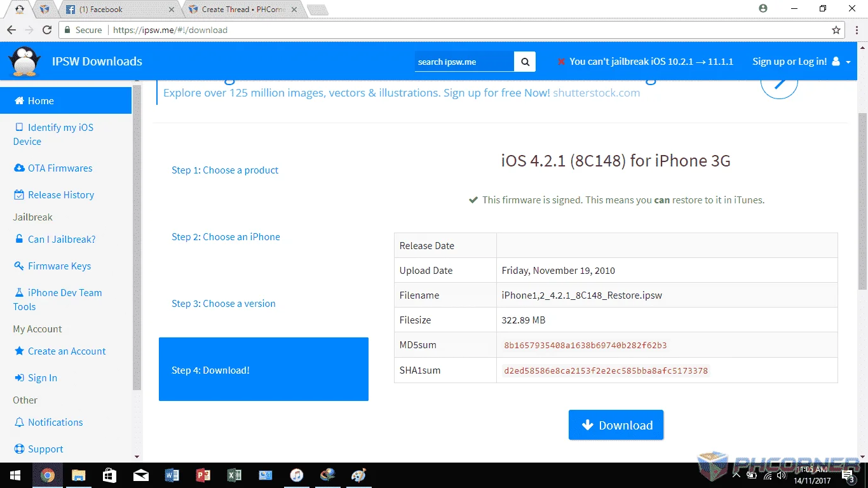Click the Wi-Fi network tray icon
The width and height of the screenshot is (868, 488).
click(767, 475)
